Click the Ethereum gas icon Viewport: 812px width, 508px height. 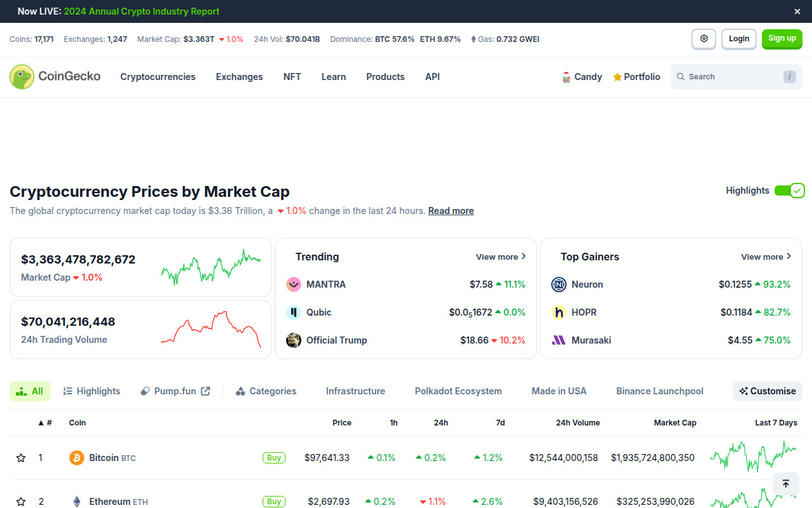coord(473,39)
